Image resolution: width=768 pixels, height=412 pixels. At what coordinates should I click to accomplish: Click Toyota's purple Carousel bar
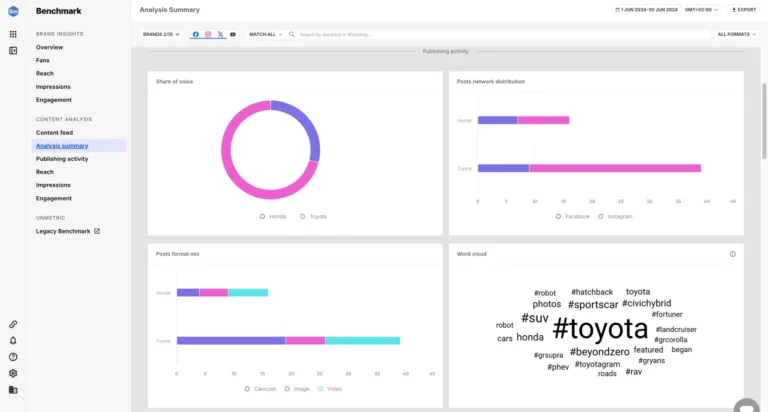pyautogui.click(x=231, y=340)
